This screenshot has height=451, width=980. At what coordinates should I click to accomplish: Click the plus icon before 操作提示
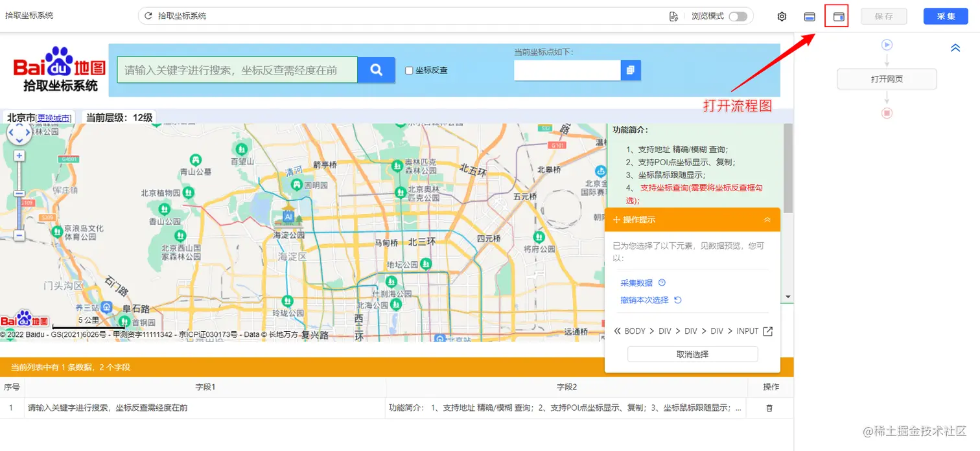pyautogui.click(x=616, y=220)
